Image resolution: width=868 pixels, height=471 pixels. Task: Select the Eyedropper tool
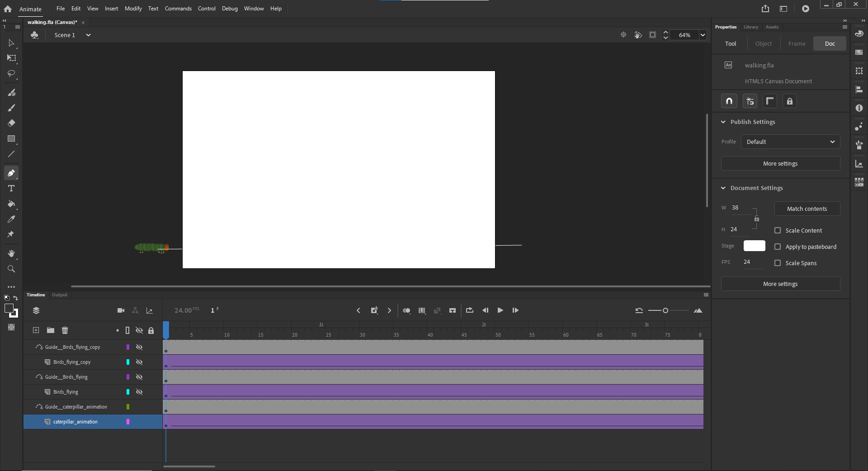pyautogui.click(x=11, y=219)
